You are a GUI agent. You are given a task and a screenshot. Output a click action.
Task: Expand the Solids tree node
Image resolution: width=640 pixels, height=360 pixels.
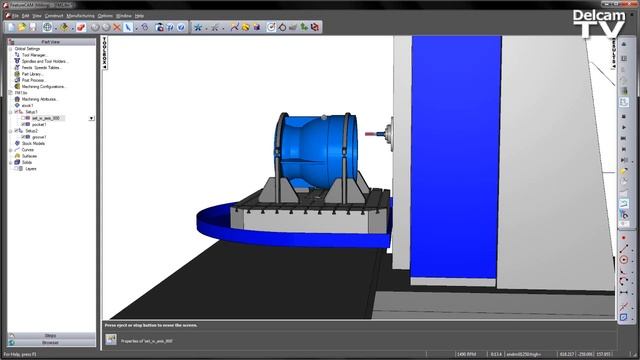pyautogui.click(x=11, y=162)
